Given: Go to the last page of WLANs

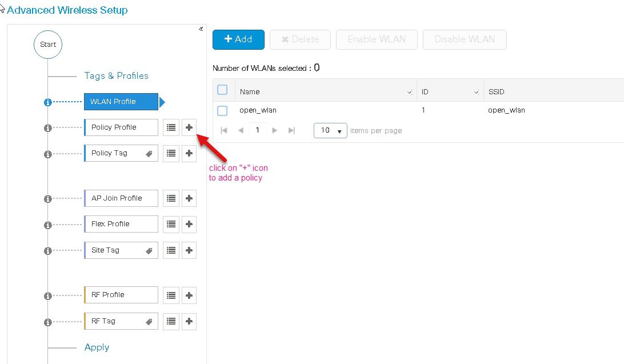Looking at the screenshot, I should coord(291,130).
